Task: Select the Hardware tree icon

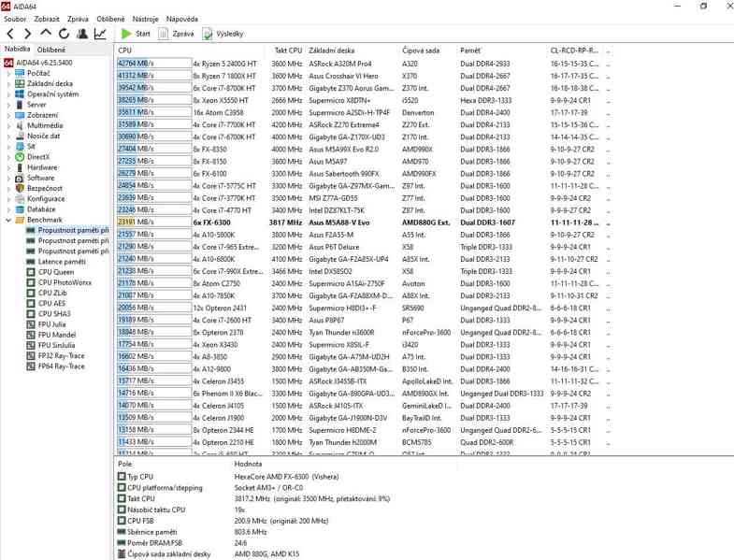Action: [20, 167]
